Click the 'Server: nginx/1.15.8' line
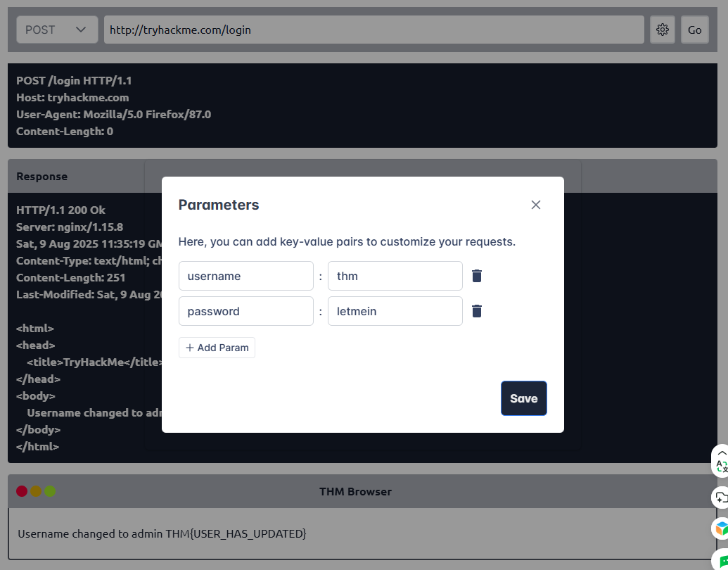Image resolution: width=728 pixels, height=570 pixels. point(70,227)
